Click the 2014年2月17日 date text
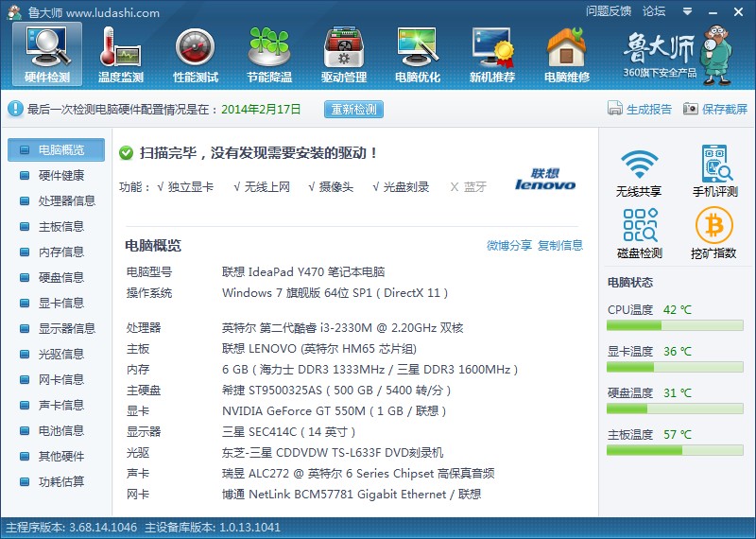This screenshot has width=756, height=539. tap(261, 110)
